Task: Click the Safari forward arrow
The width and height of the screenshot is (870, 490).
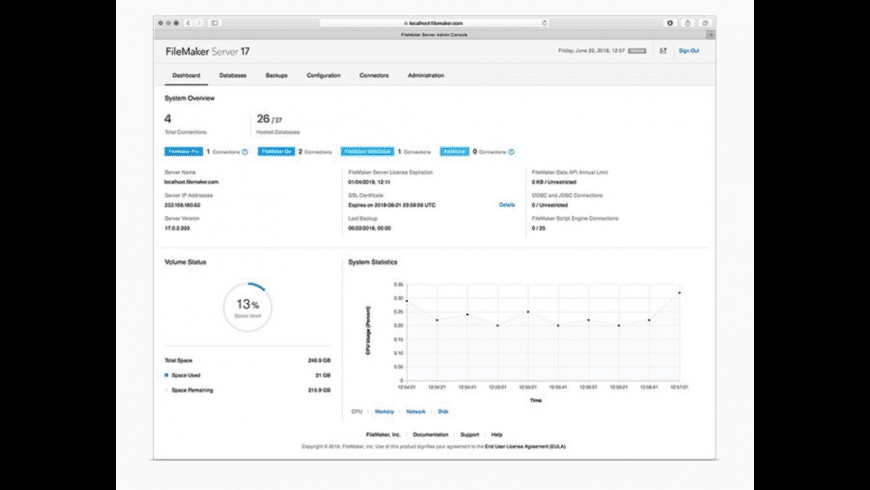Action: [x=197, y=22]
